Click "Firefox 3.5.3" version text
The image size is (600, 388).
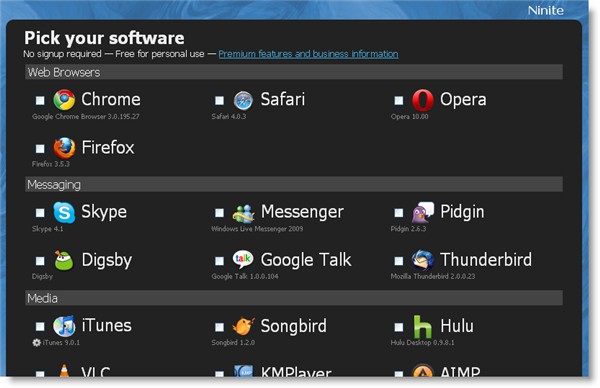(x=51, y=164)
